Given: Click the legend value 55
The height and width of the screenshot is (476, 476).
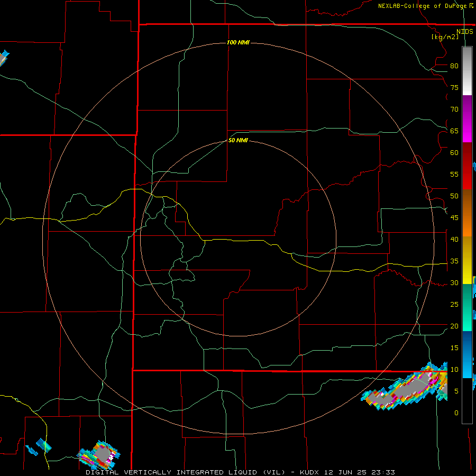Looking at the screenshot, I should pyautogui.click(x=454, y=175).
